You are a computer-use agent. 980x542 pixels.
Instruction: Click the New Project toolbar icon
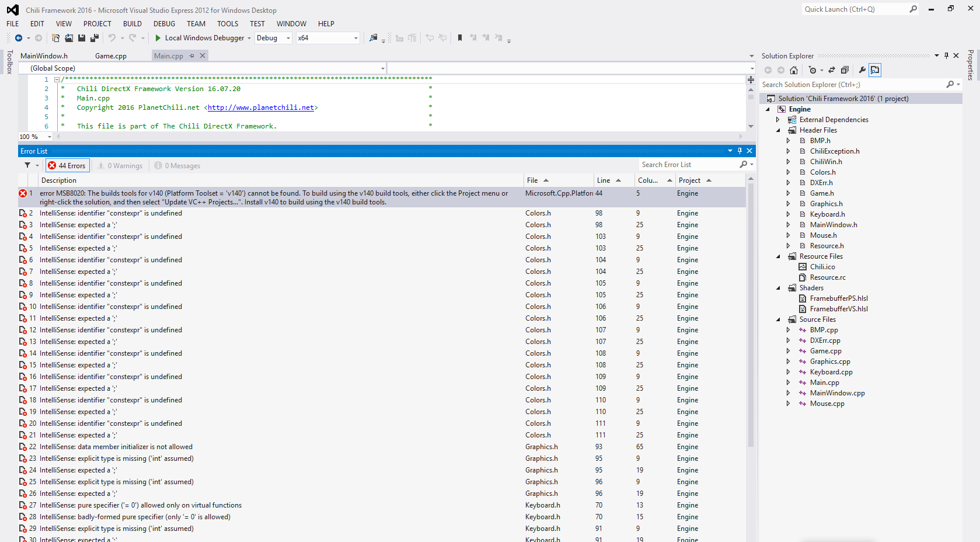click(x=55, y=38)
